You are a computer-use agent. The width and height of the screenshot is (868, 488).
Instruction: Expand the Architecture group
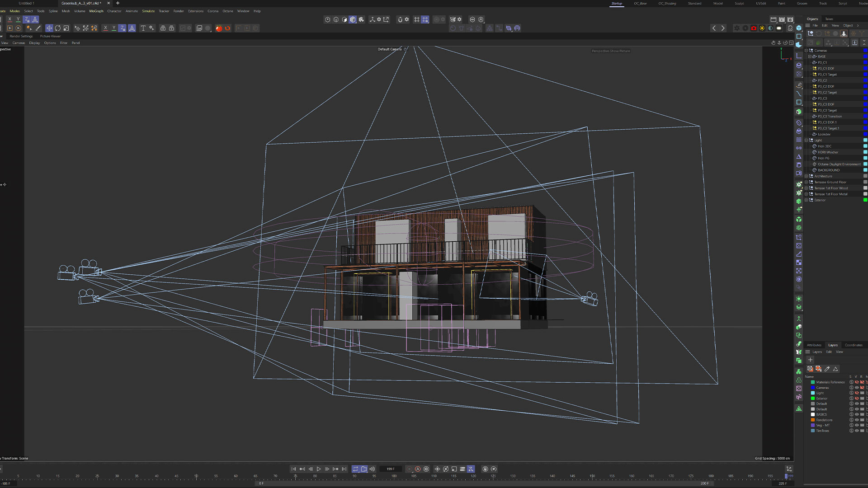806,176
